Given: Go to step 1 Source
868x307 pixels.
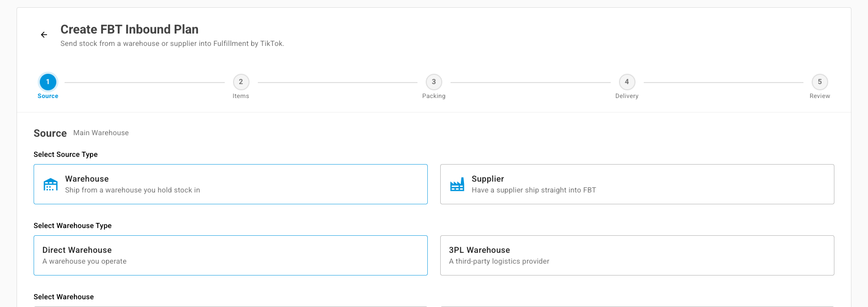Looking at the screenshot, I should [48, 86].
